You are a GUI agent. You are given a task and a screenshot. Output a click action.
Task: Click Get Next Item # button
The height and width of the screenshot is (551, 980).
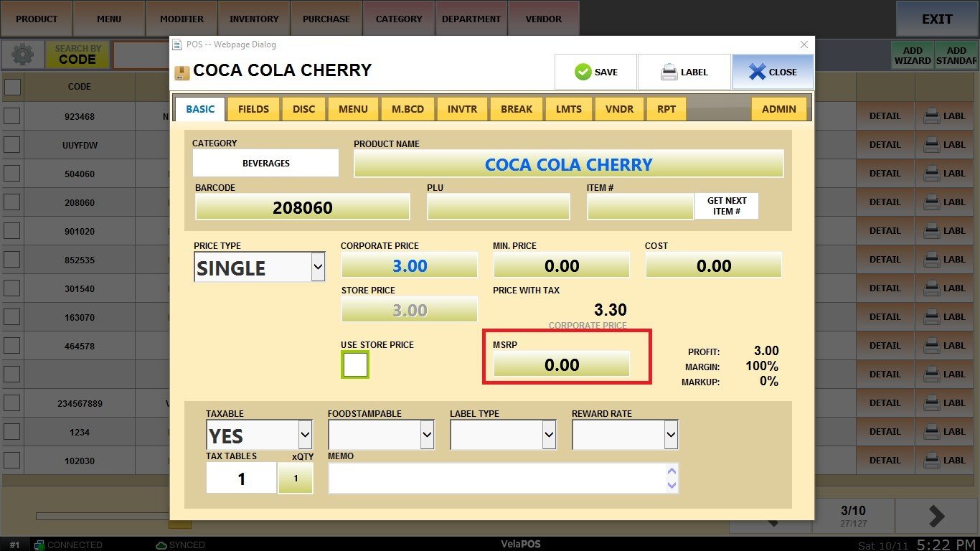[726, 206]
